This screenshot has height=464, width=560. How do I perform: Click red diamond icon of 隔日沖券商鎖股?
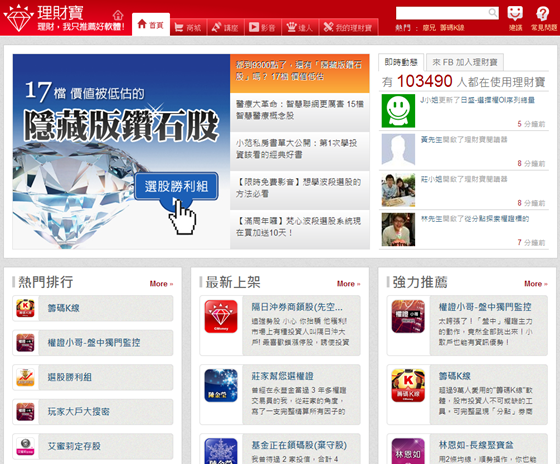point(221,316)
